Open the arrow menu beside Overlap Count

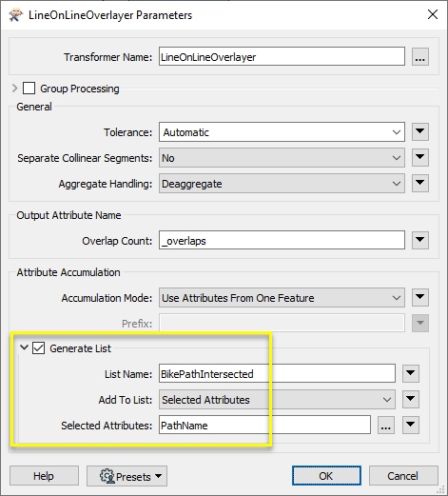[x=420, y=240]
